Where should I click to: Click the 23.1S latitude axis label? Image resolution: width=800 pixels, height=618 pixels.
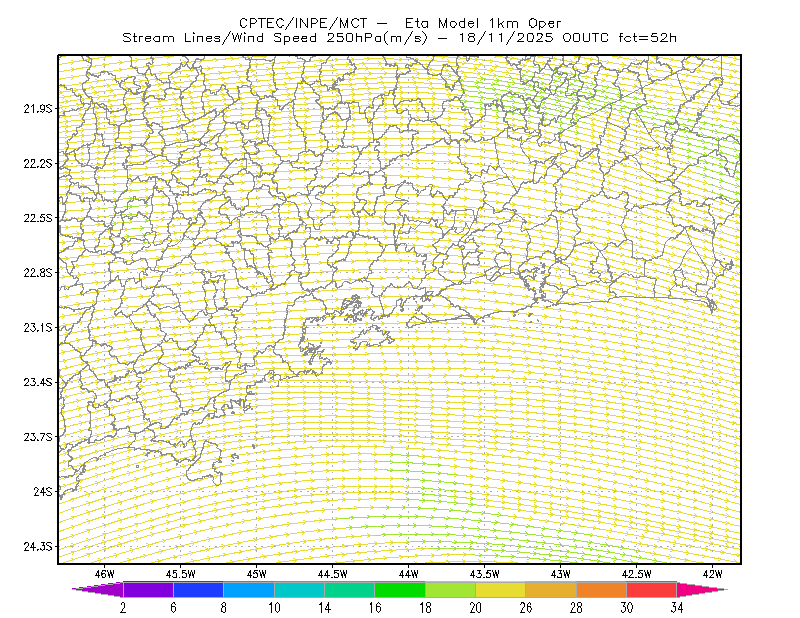pyautogui.click(x=38, y=327)
